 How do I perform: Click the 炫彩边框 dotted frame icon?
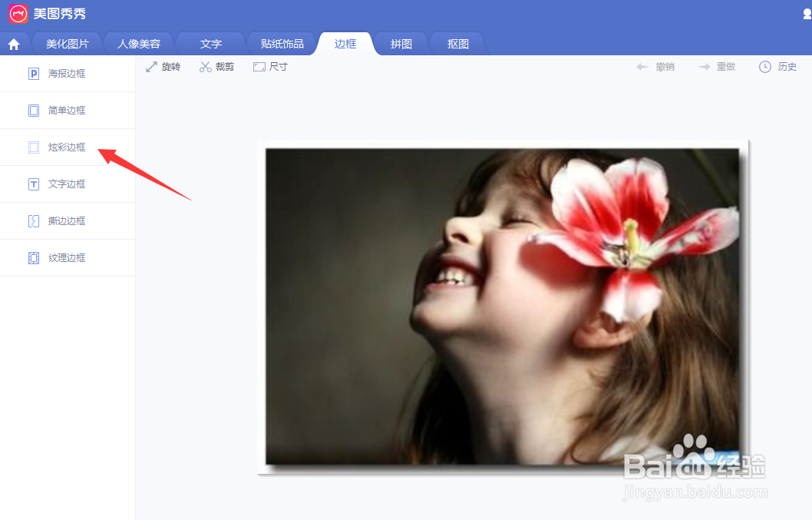[34, 147]
